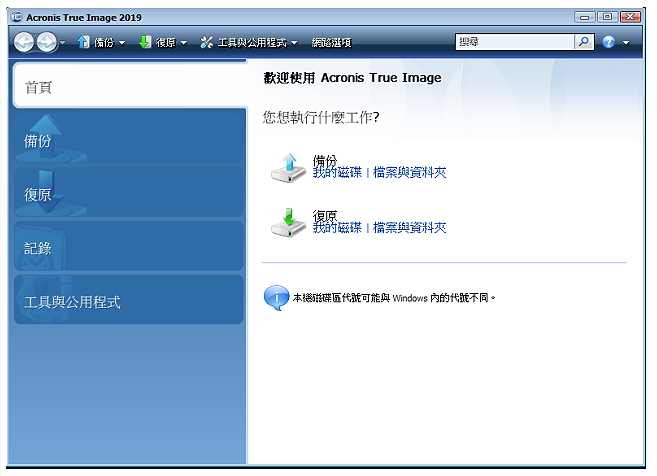Viewport: 657px width, 476px height.
Task: Click the blue info bubble icon
Action: coord(276,298)
